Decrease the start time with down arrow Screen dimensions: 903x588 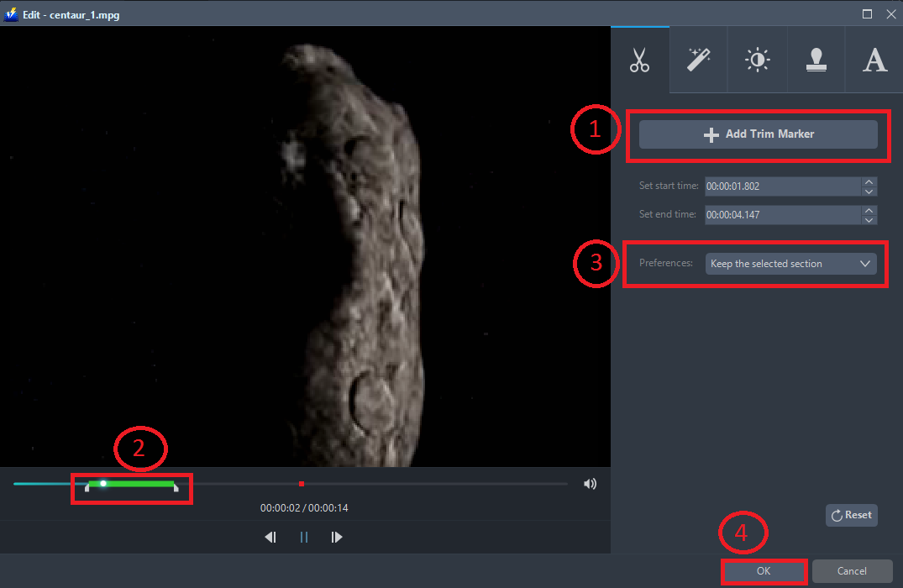(869, 192)
